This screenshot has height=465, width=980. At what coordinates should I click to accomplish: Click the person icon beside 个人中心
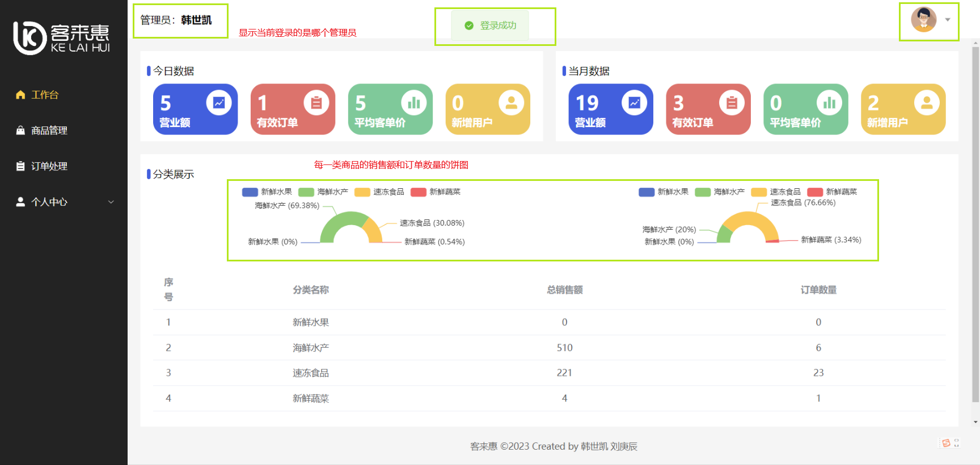pos(20,202)
